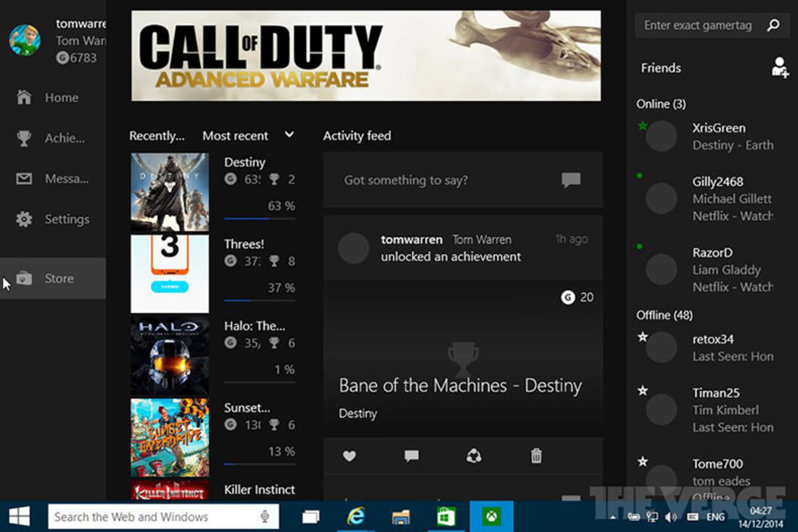
Task: Open Settings in the sidebar
Action: pos(53,219)
